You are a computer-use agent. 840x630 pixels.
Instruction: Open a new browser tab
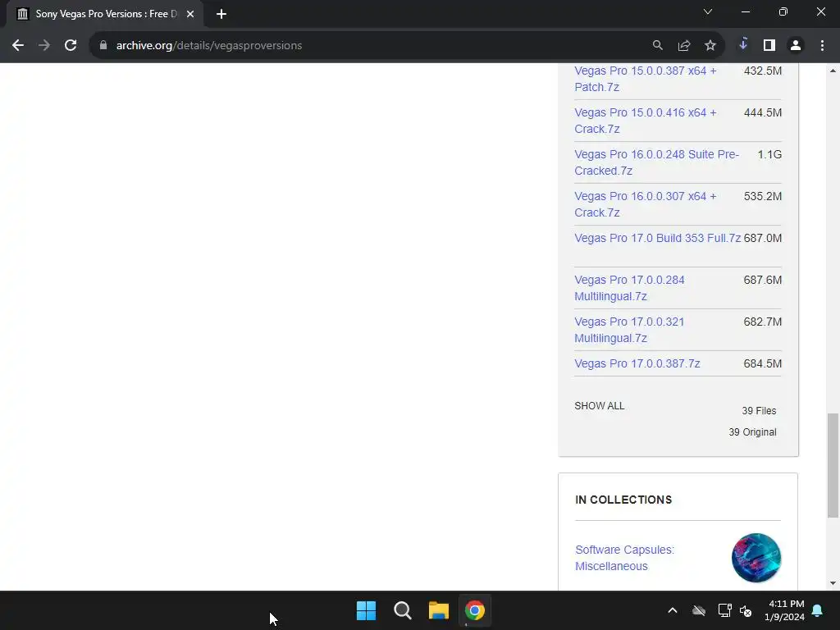221,14
